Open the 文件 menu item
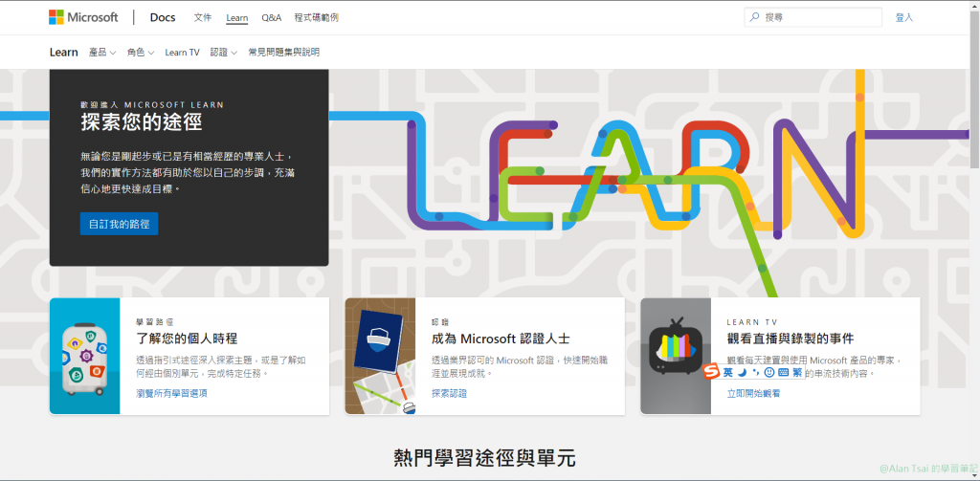 pos(203,17)
